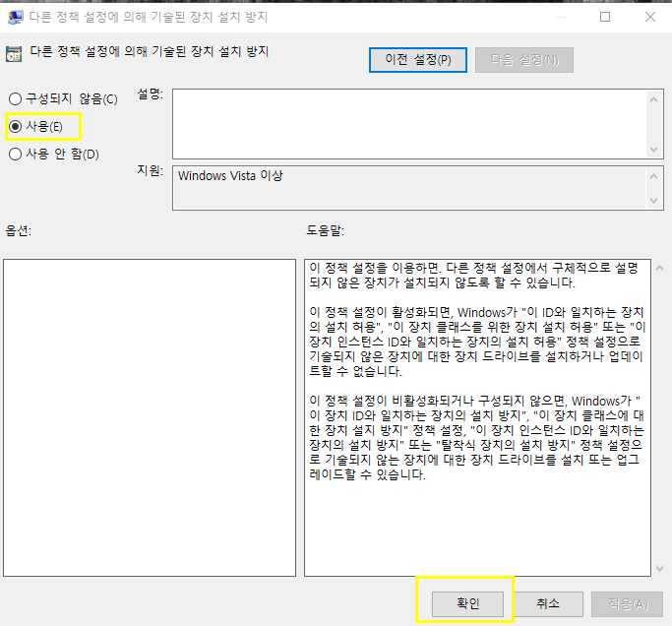Click the empty 옵션 options pane
The height and width of the screenshot is (626, 672).
(150, 417)
